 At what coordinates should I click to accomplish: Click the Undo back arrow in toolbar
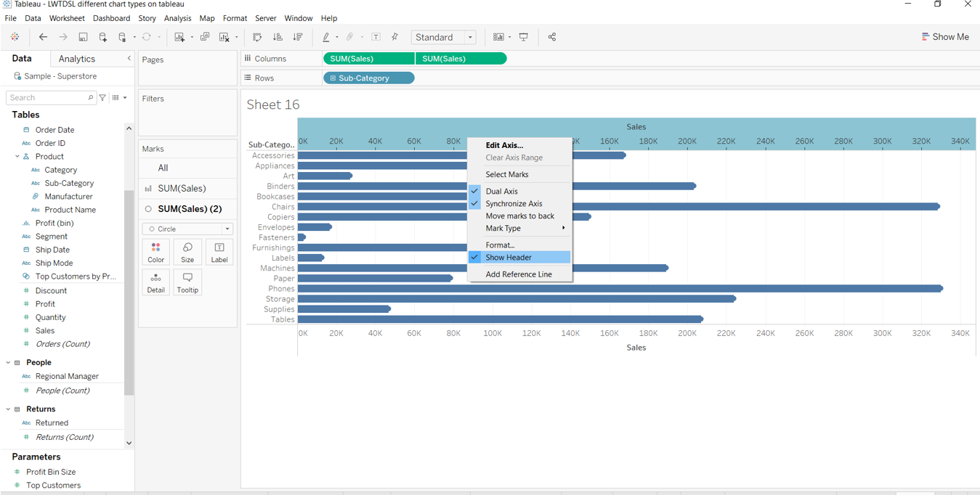(x=43, y=37)
